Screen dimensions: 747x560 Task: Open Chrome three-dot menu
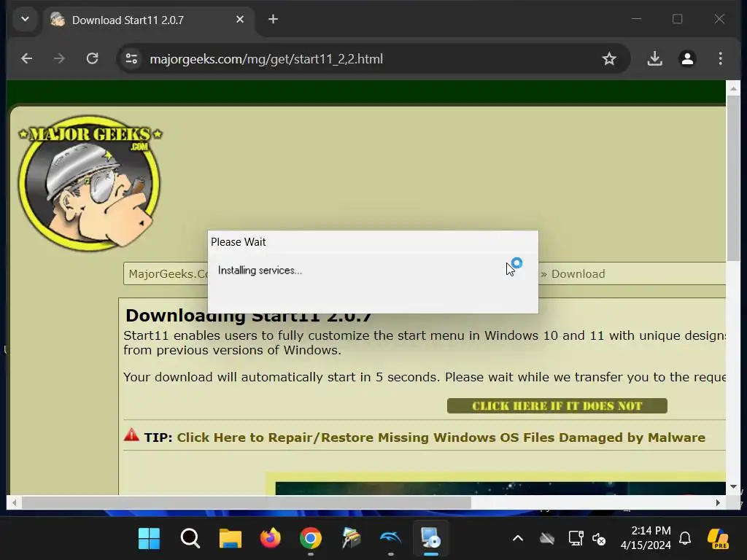720,58
